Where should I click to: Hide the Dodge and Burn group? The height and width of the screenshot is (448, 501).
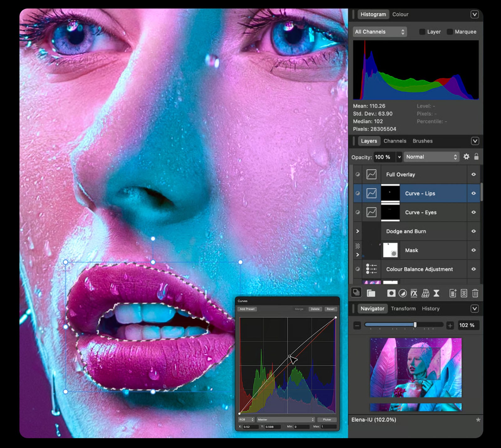473,231
